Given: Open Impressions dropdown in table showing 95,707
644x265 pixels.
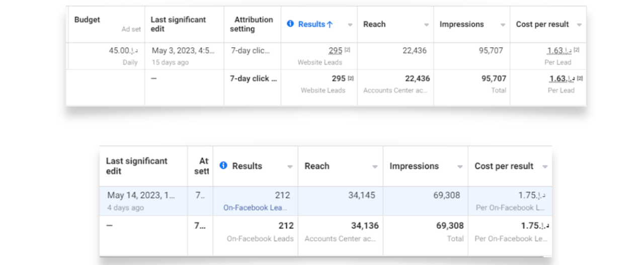Looking at the screenshot, I should pos(502,25).
